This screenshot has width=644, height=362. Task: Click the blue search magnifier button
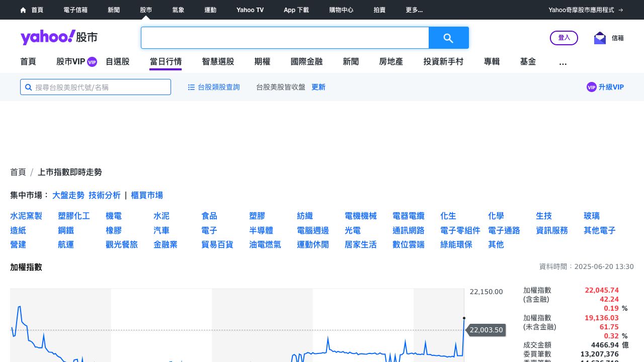[448, 38]
